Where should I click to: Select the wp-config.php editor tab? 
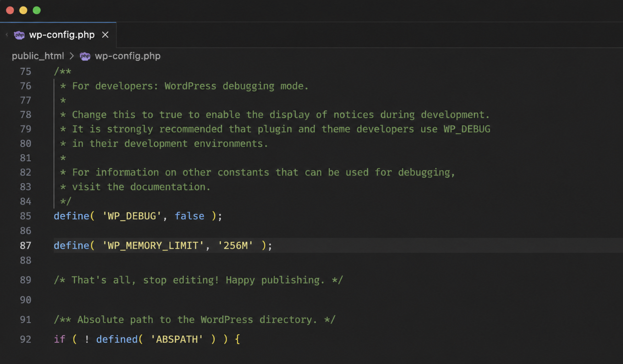(58, 35)
